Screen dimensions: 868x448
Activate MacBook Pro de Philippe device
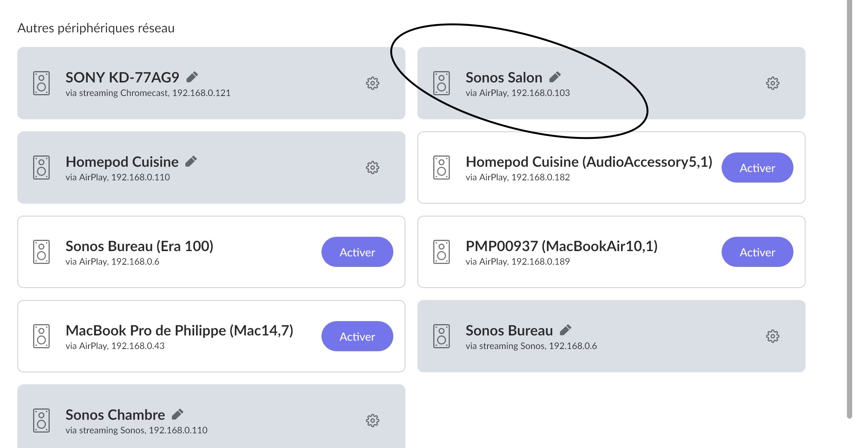point(357,336)
